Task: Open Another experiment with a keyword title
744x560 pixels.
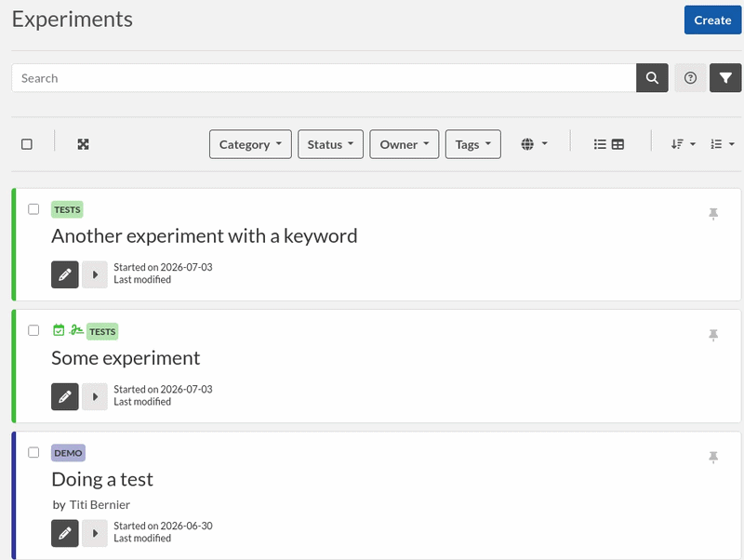Action: 204,236
